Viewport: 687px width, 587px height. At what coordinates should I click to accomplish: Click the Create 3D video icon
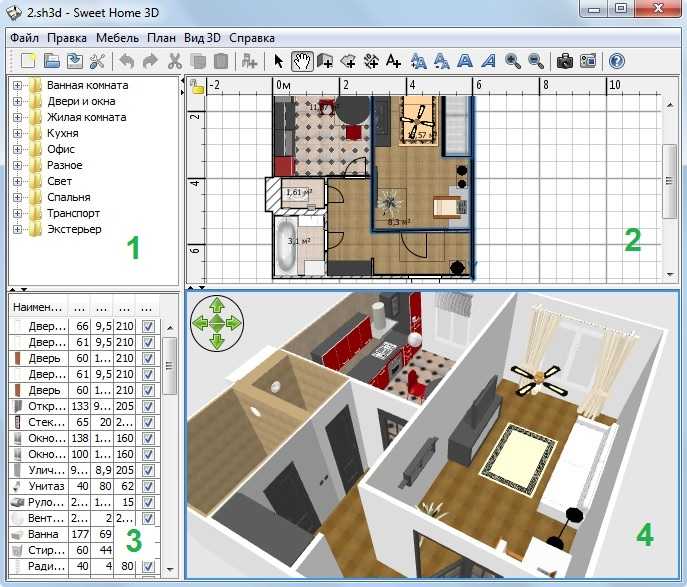point(588,61)
